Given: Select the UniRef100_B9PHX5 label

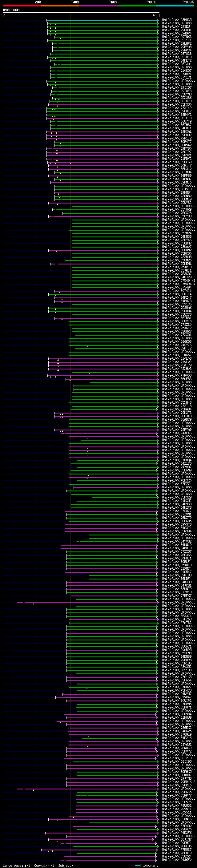Looking at the screenshot, I should [x=177, y=772].
